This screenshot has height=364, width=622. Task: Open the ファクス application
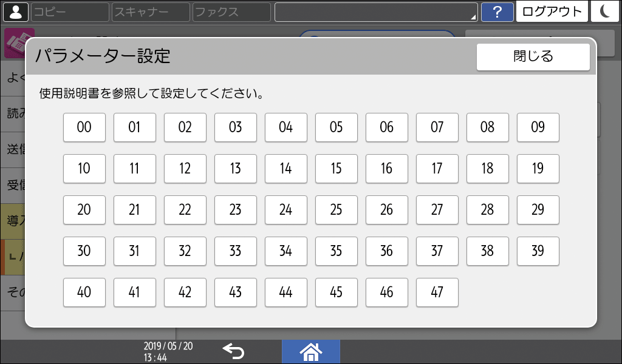(x=230, y=12)
